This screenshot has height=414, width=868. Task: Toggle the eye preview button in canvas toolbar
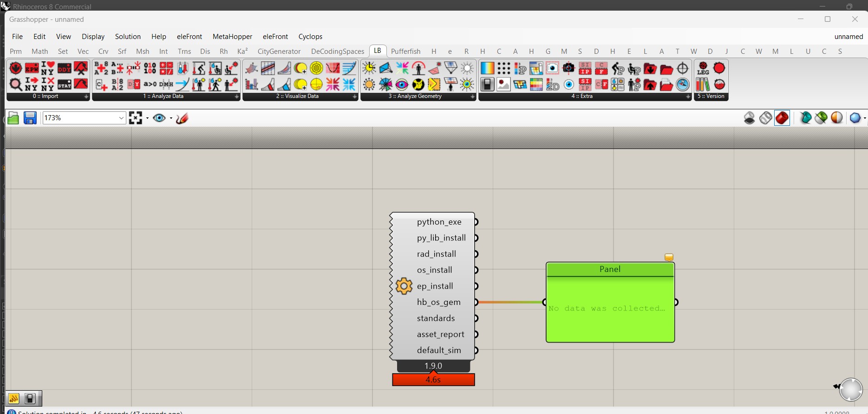(x=159, y=118)
